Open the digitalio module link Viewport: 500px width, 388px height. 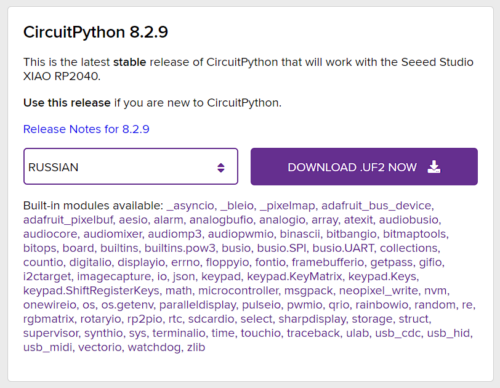click(90, 262)
